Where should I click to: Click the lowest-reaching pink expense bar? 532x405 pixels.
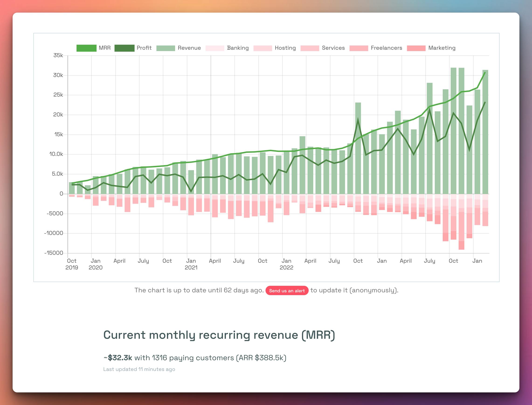pos(461,222)
